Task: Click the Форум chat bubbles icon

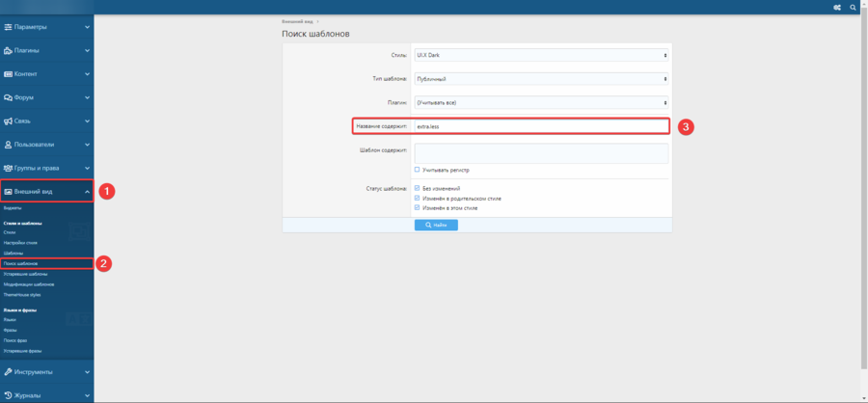Action: coord(9,97)
